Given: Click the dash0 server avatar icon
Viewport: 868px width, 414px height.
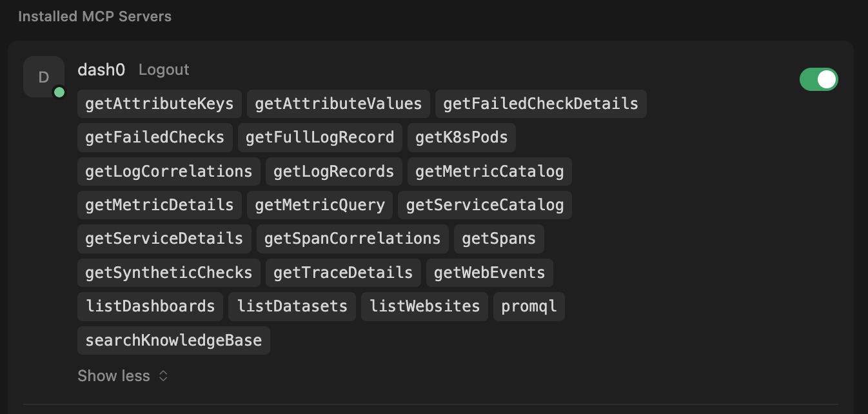Looking at the screenshot, I should pyautogui.click(x=44, y=77).
